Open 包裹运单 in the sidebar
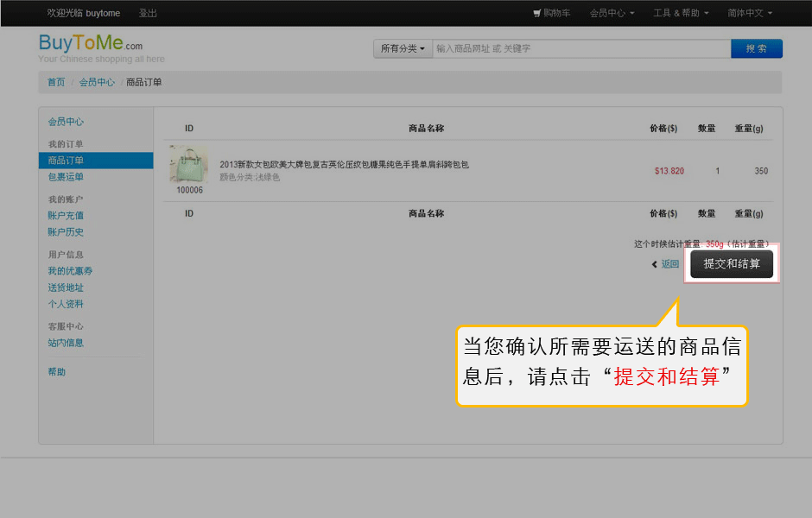Screen dimensions: 812x518 click(67, 177)
